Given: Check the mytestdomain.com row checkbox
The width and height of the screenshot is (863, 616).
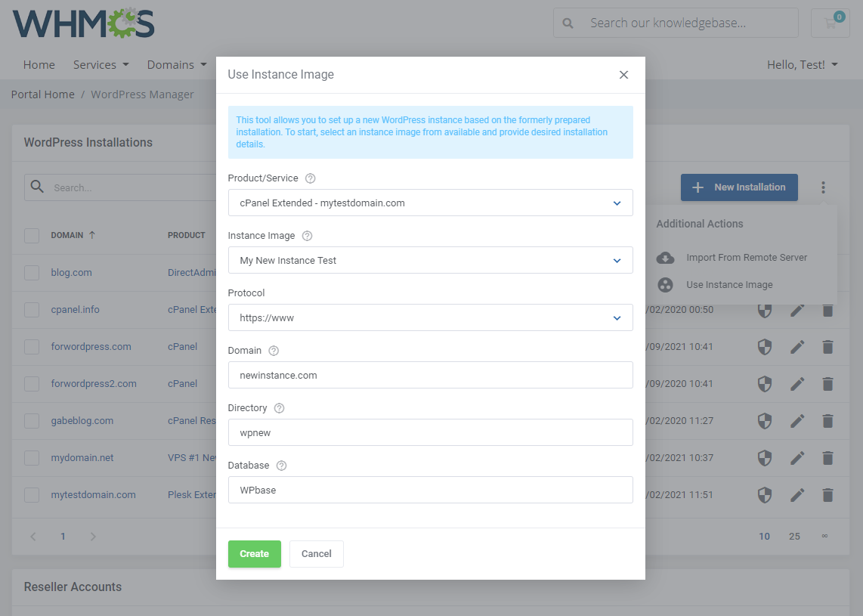Looking at the screenshot, I should [x=32, y=495].
